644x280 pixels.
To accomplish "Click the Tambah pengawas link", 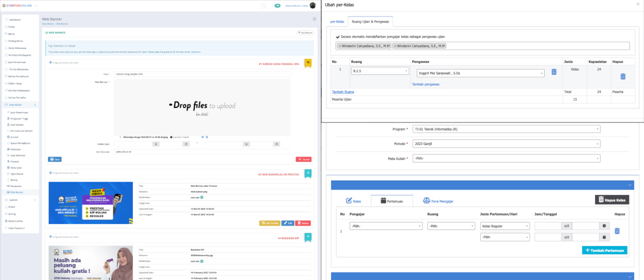I will (425, 84).
